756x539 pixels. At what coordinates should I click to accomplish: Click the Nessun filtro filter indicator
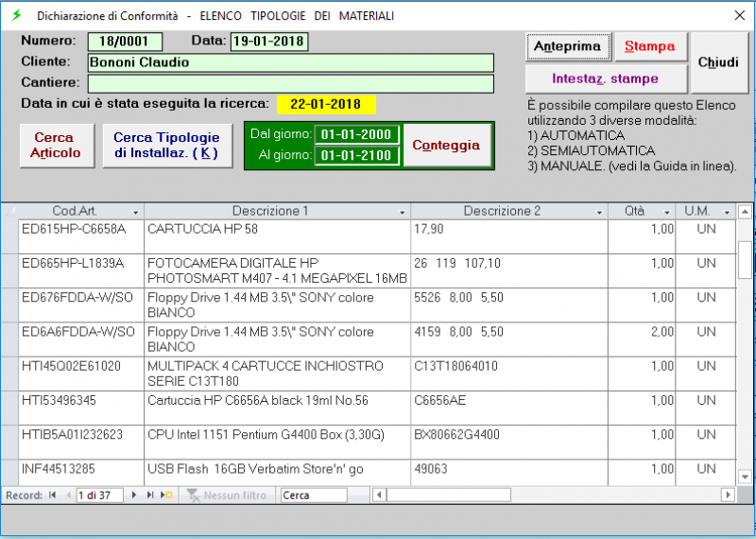pyautogui.click(x=227, y=495)
